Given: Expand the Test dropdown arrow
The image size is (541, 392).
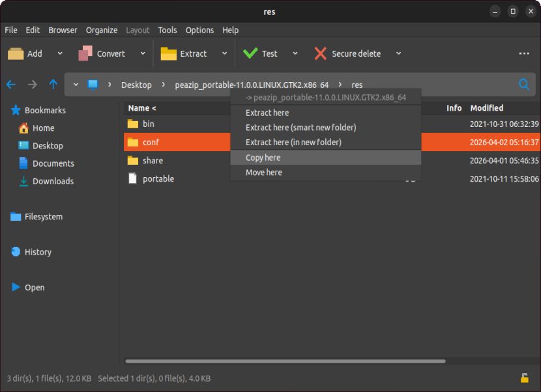Looking at the screenshot, I should (x=295, y=53).
